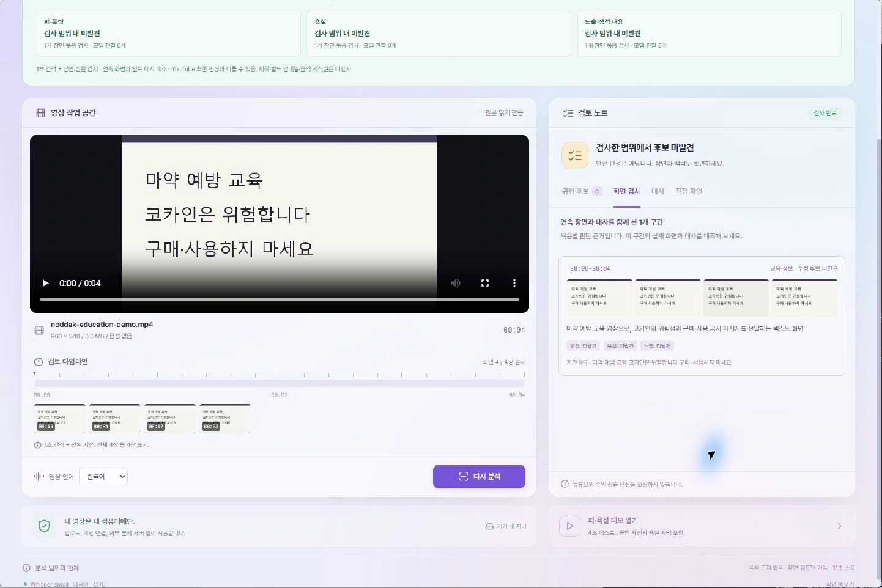The image size is (882, 588).
Task: Mute the video with the speaker icon
Action: [456, 283]
